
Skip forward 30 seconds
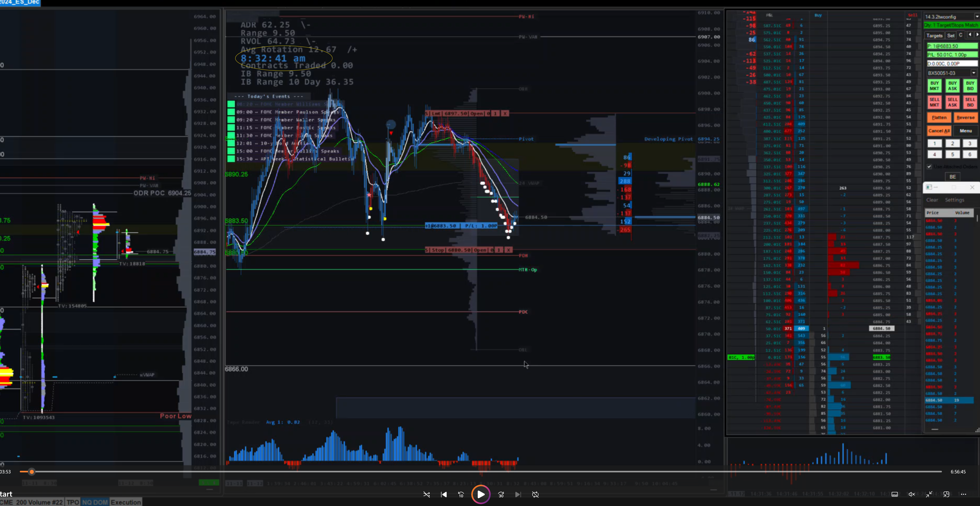[501, 494]
